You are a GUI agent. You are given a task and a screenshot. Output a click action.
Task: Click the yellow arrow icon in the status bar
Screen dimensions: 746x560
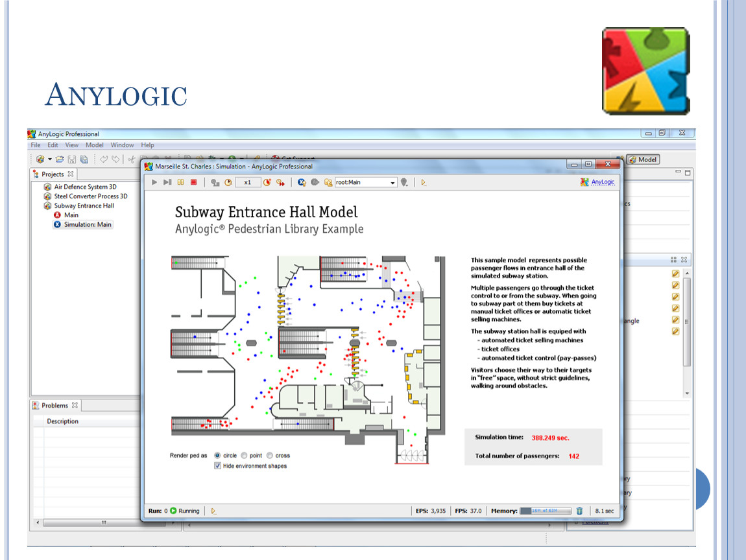[213, 511]
